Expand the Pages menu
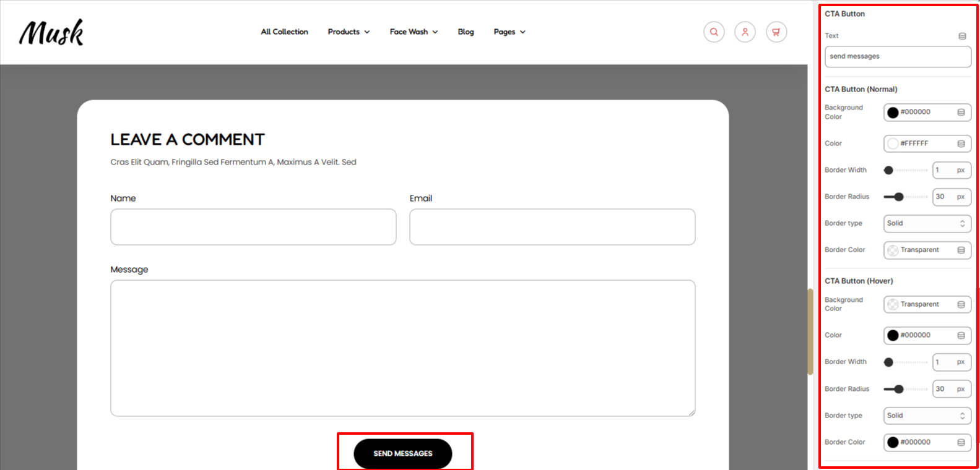980x470 pixels. (x=510, y=32)
